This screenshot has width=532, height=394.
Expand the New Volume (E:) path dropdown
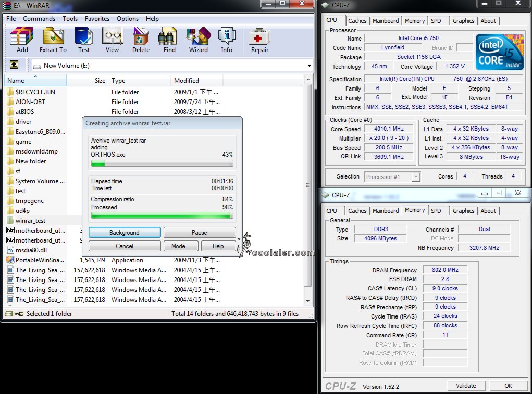[309, 66]
